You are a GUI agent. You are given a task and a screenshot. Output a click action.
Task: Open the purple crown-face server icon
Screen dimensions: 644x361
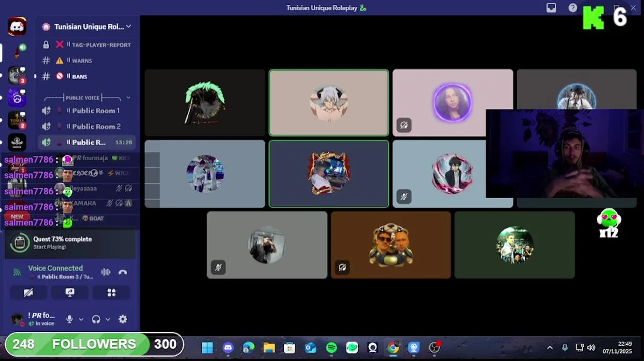(x=17, y=97)
